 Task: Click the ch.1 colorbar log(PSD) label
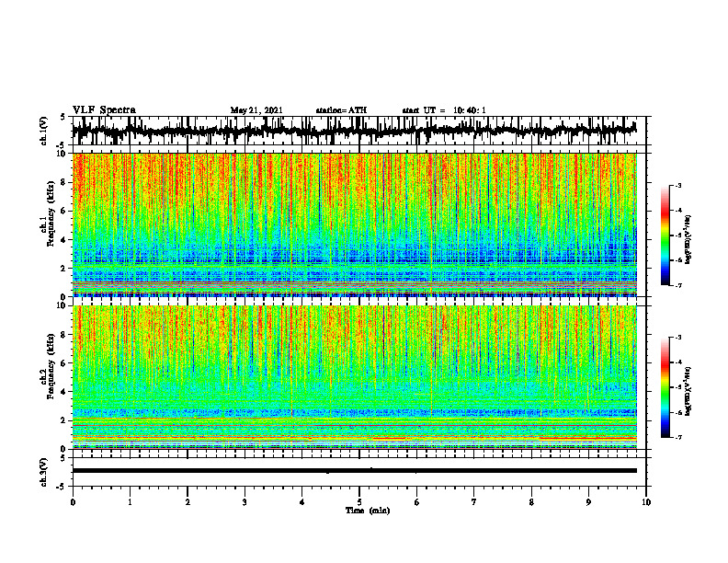tap(688, 240)
